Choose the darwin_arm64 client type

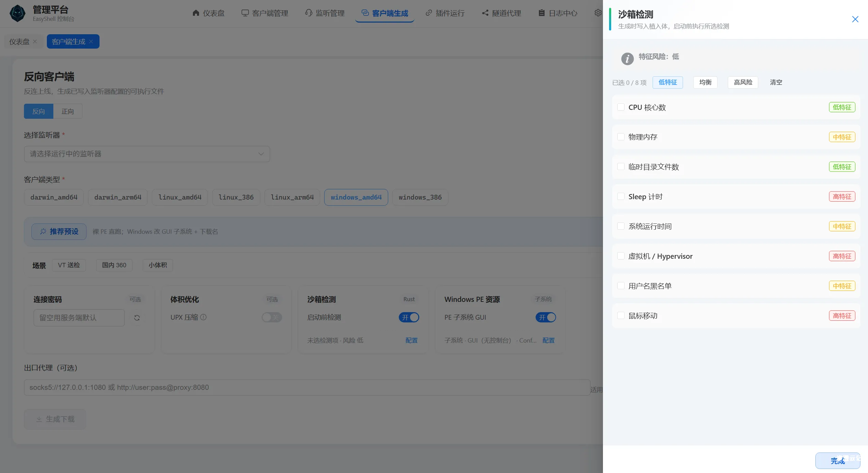coord(118,197)
